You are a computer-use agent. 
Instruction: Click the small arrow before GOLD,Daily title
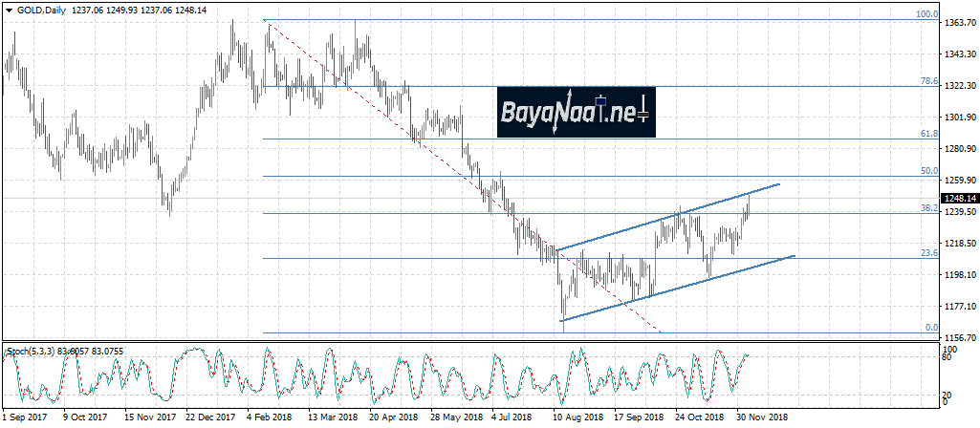[6, 6]
